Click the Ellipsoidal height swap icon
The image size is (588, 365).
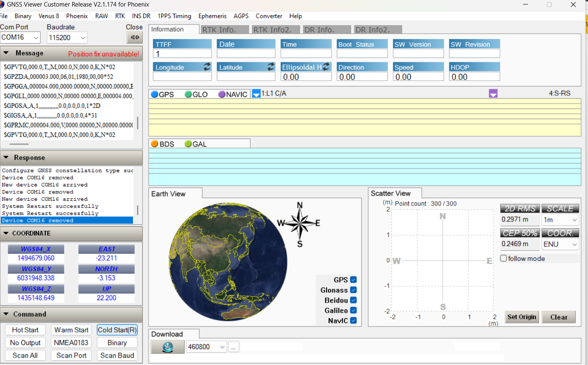(326, 66)
